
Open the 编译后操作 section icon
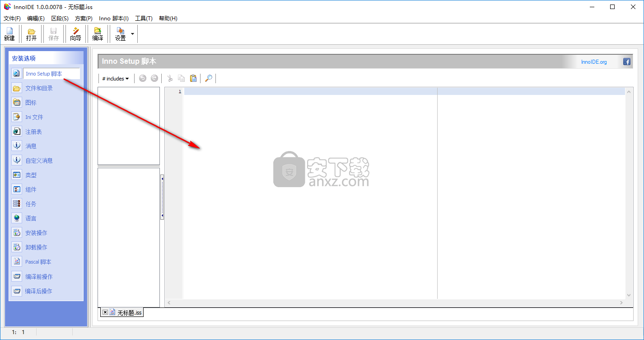[x=17, y=291]
